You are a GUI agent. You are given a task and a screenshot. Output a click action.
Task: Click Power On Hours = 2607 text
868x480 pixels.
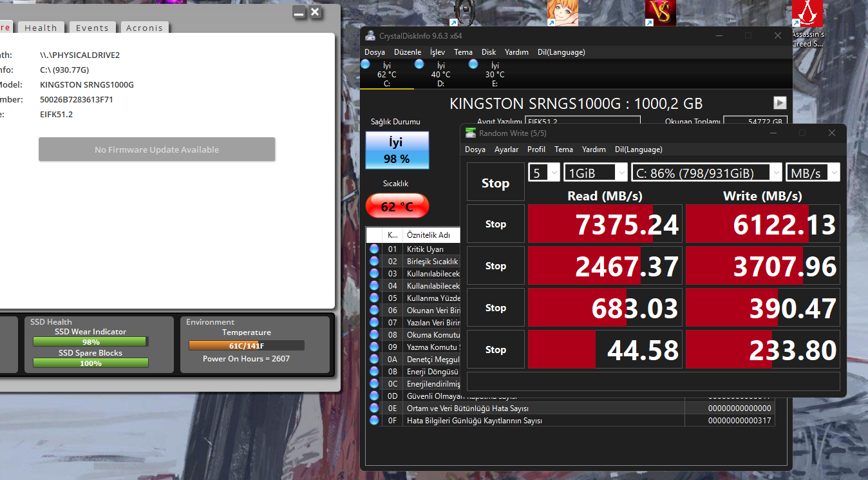pyautogui.click(x=247, y=358)
